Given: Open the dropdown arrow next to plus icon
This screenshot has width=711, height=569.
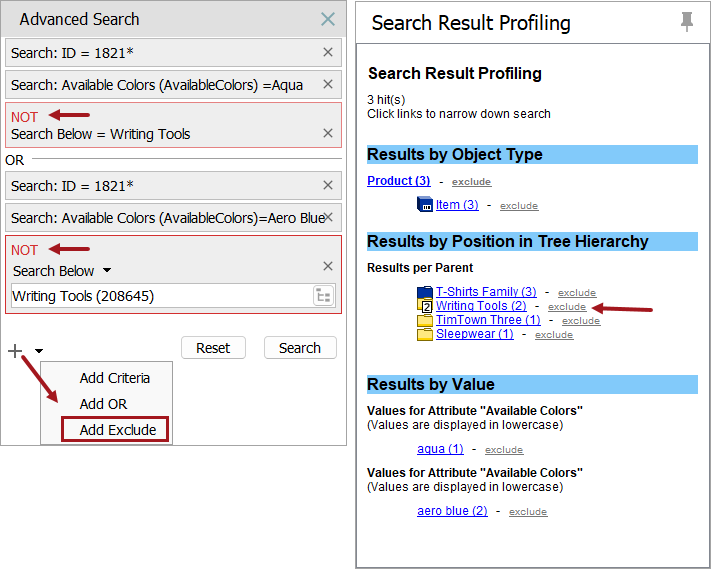Looking at the screenshot, I should (39, 350).
